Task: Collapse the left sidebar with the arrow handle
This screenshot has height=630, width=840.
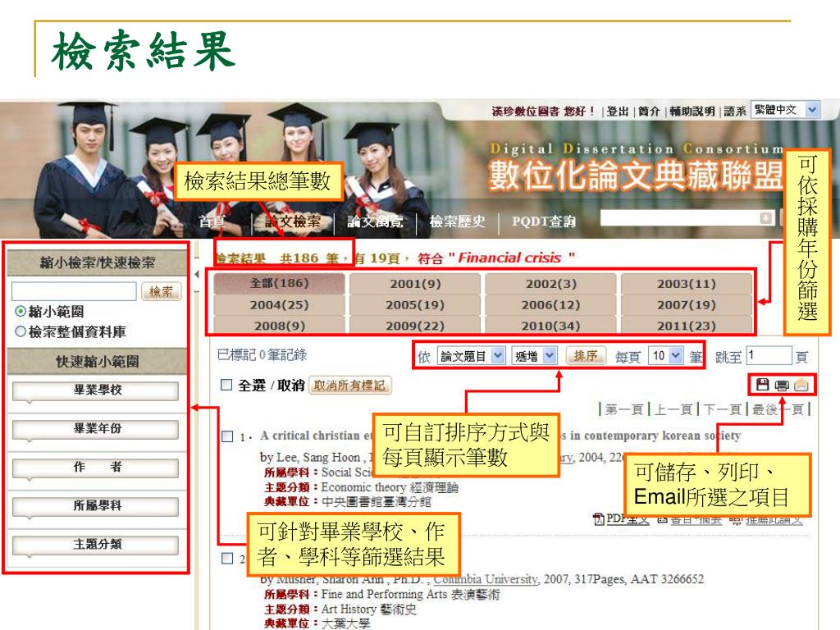Action: pos(197,274)
